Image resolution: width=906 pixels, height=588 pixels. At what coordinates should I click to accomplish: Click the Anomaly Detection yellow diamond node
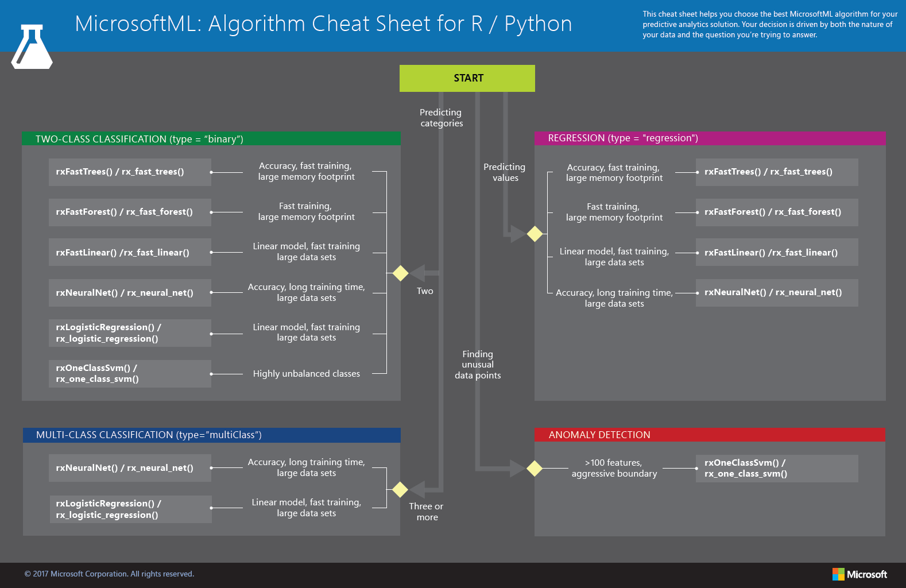pos(535,469)
